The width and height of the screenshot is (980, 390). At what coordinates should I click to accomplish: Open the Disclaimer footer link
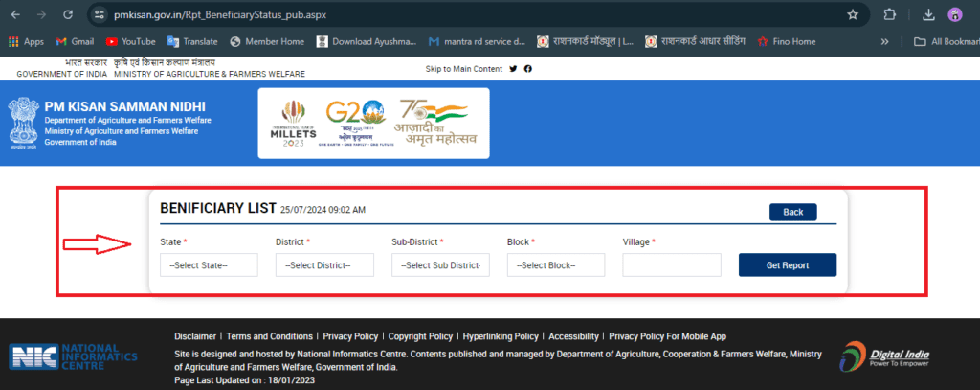(x=195, y=336)
